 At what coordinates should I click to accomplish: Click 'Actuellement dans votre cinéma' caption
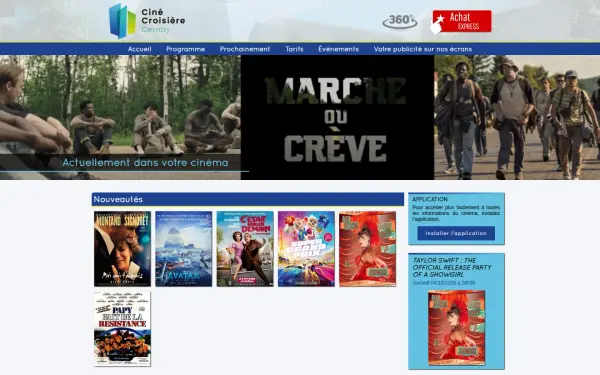(x=145, y=163)
